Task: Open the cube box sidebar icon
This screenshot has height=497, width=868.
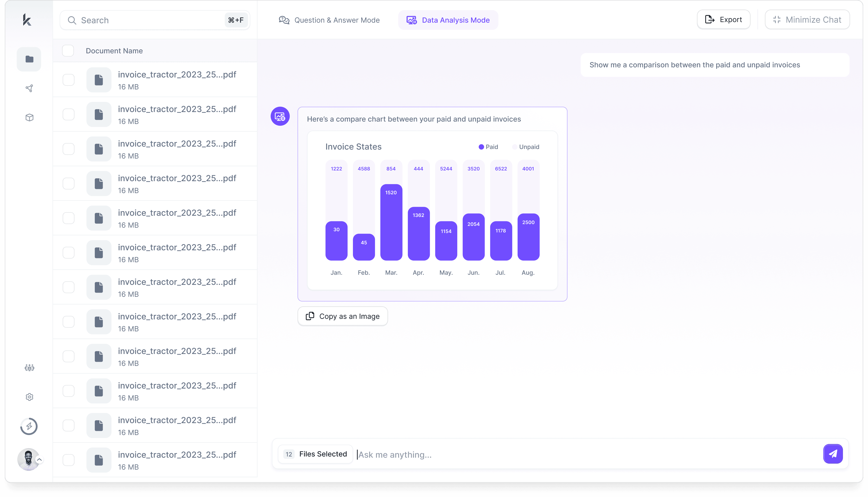Action: (29, 117)
